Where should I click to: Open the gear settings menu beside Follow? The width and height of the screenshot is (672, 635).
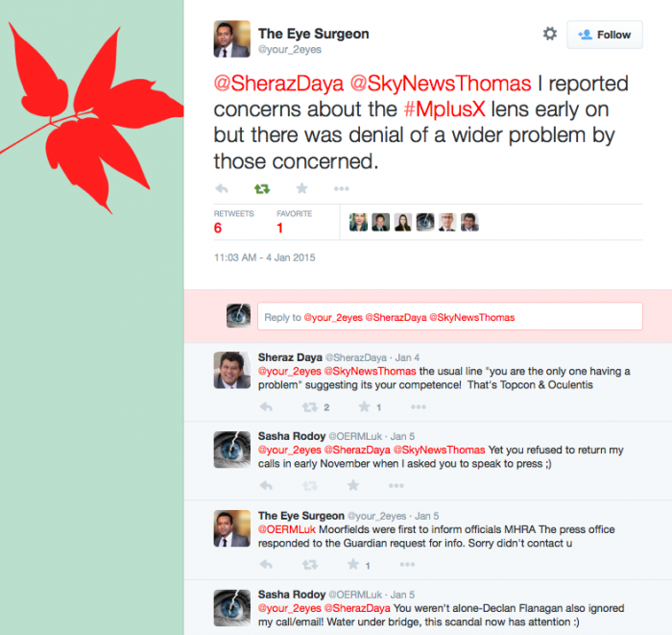550,34
